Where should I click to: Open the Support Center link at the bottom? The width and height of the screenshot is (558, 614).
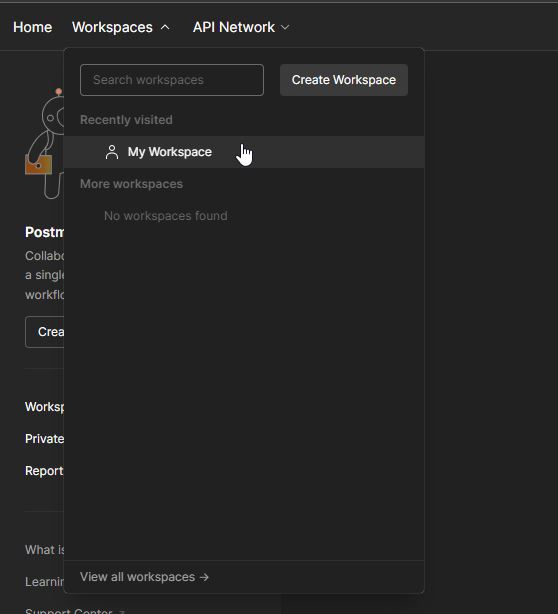(x=69, y=611)
